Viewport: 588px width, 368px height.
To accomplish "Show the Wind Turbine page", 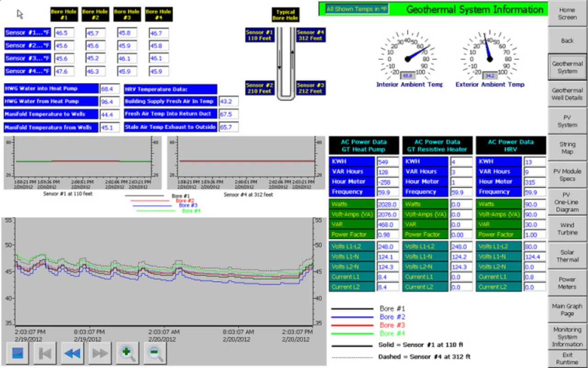I will pyautogui.click(x=567, y=229).
